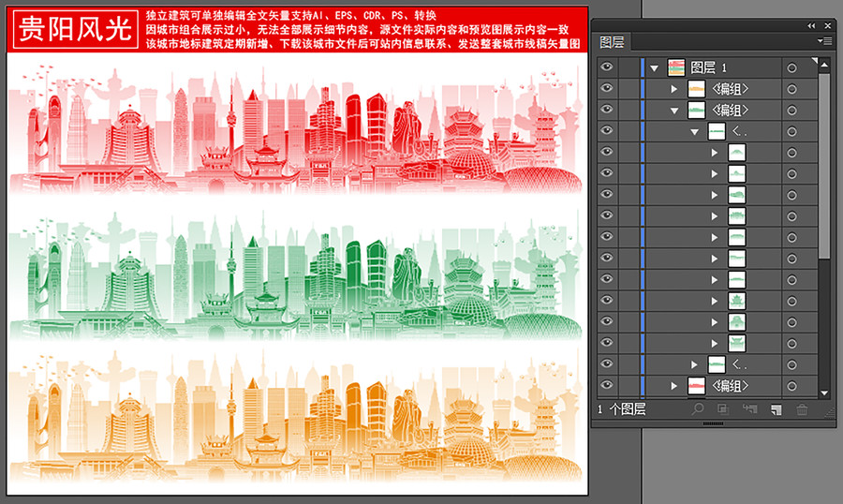Click the '1 个图层' count text
Screen dimensions: 843x504
622,409
